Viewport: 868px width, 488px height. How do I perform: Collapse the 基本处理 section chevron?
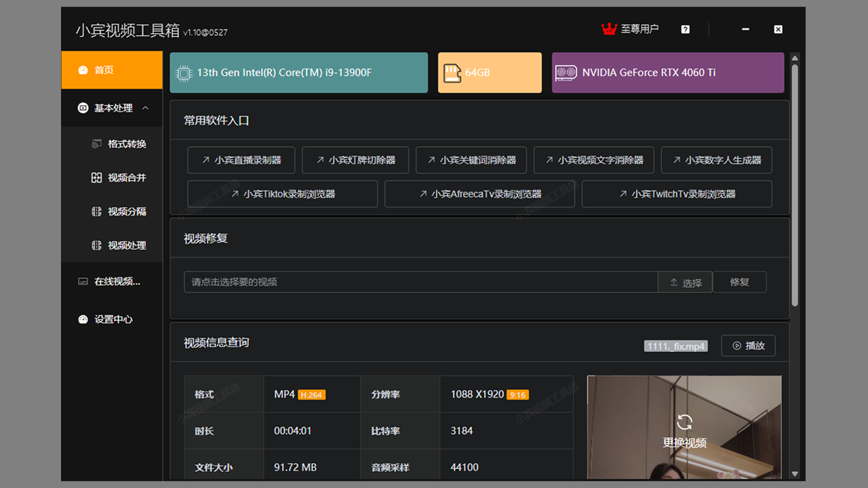[x=145, y=107]
